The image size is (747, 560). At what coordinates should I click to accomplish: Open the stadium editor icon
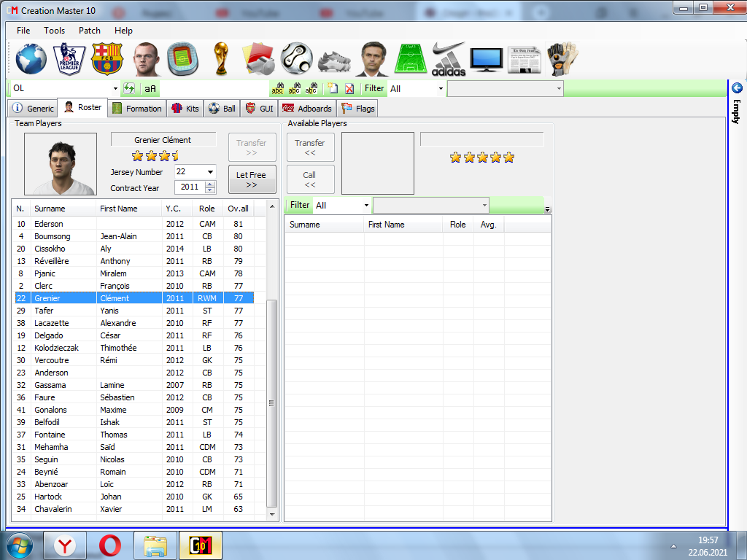(x=182, y=59)
